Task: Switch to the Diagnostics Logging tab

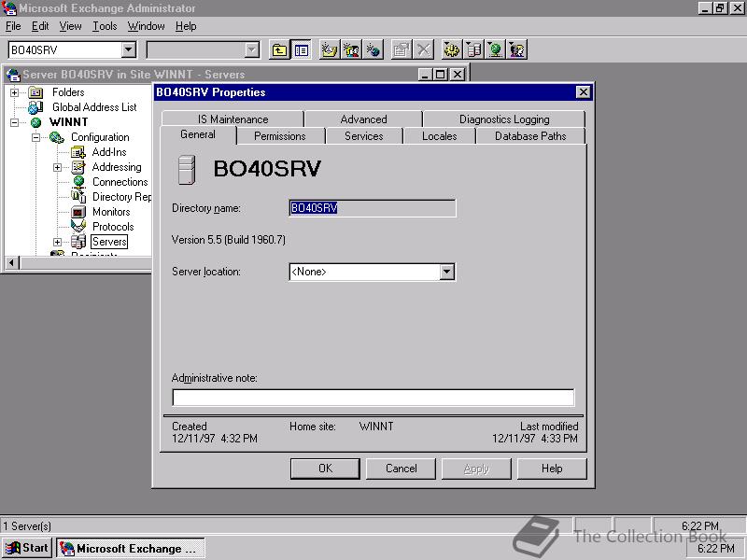Action: [x=504, y=119]
